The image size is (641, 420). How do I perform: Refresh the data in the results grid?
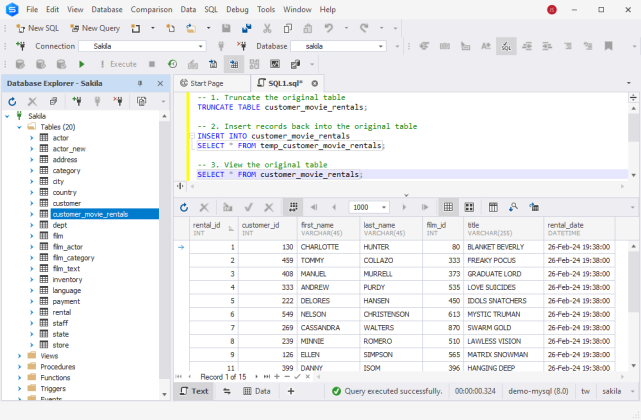point(183,207)
